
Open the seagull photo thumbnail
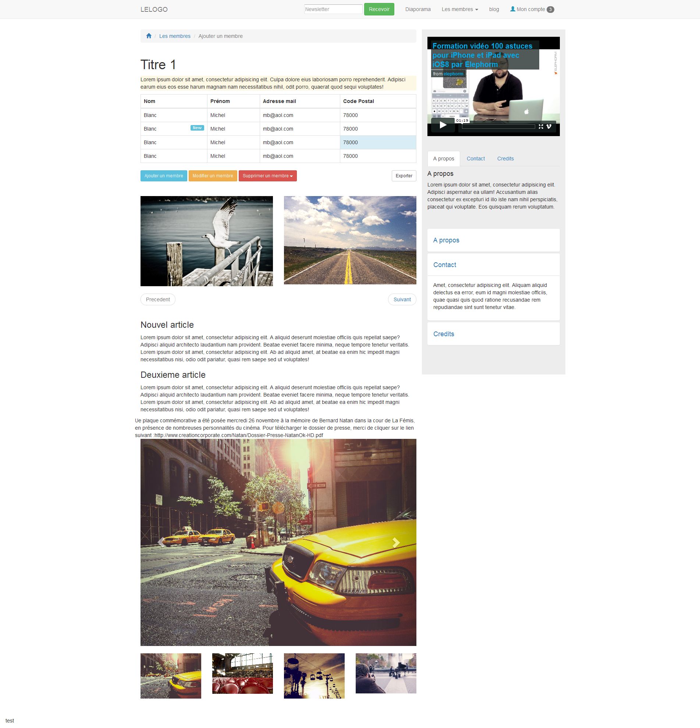point(206,241)
